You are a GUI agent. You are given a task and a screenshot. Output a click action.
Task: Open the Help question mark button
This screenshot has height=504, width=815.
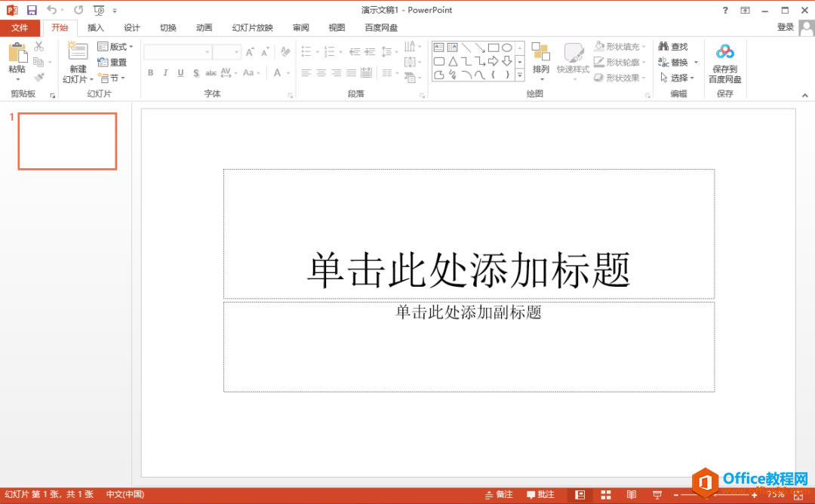725,11
